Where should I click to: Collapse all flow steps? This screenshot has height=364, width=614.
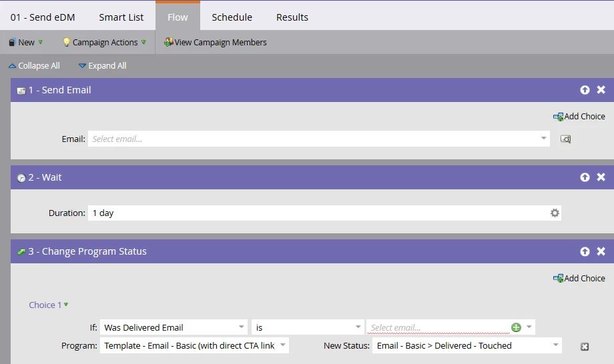pyautogui.click(x=34, y=66)
